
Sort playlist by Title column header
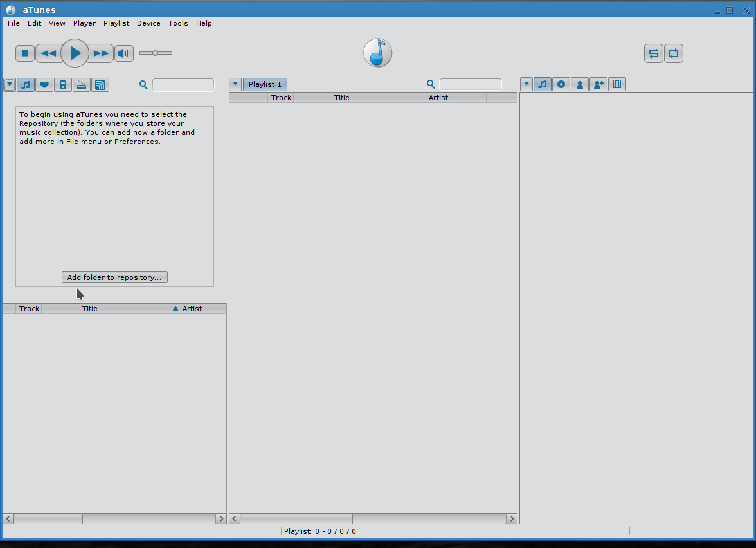click(341, 98)
